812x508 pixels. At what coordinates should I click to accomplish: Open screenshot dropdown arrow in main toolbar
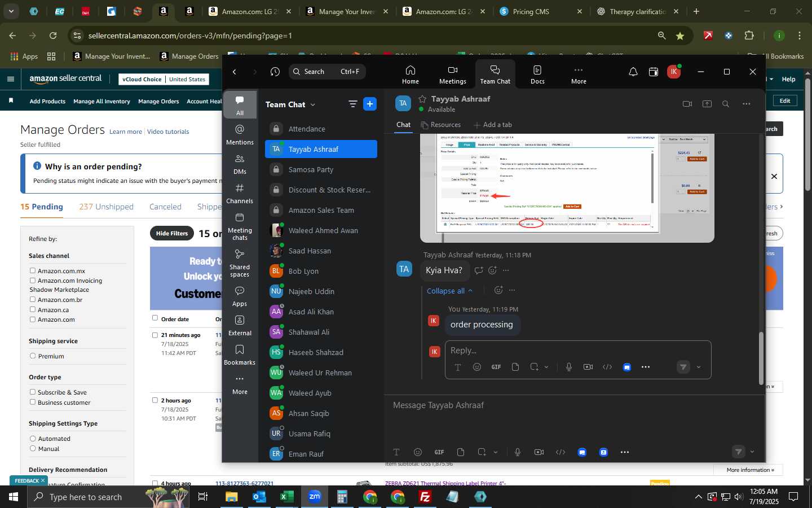tap(496, 452)
